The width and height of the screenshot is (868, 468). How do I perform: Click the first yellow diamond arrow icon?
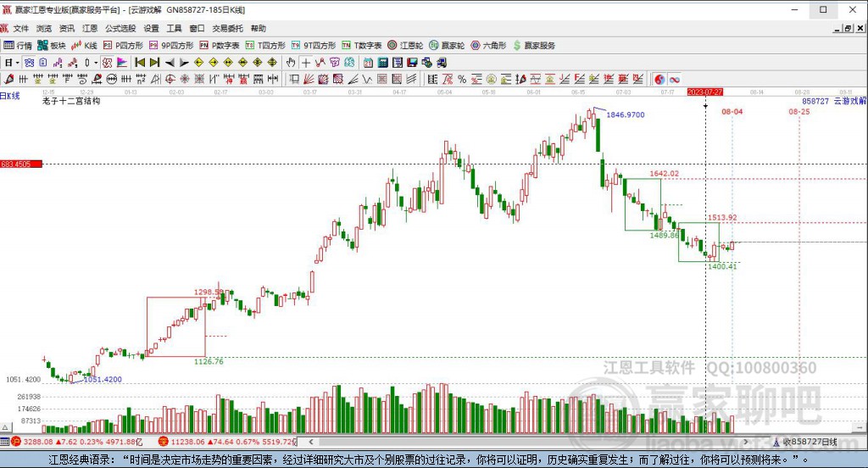pyautogui.click(x=199, y=63)
